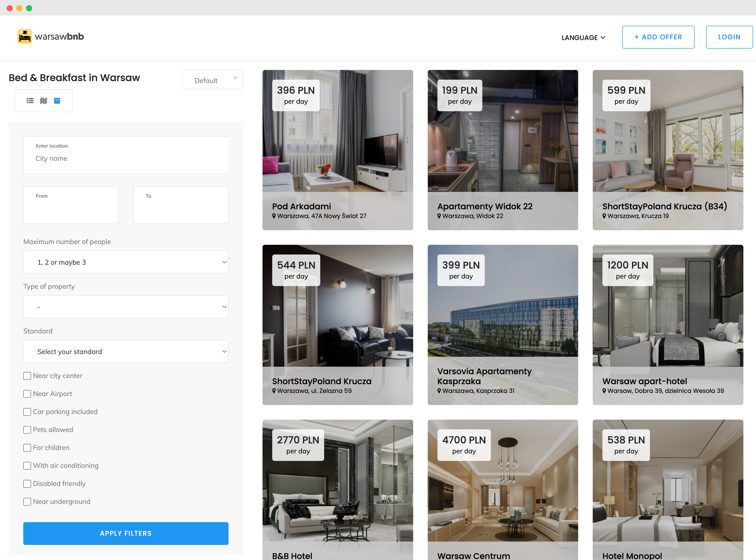Open the Default sorting dropdown
This screenshot has height=560, width=756.
[x=212, y=80]
